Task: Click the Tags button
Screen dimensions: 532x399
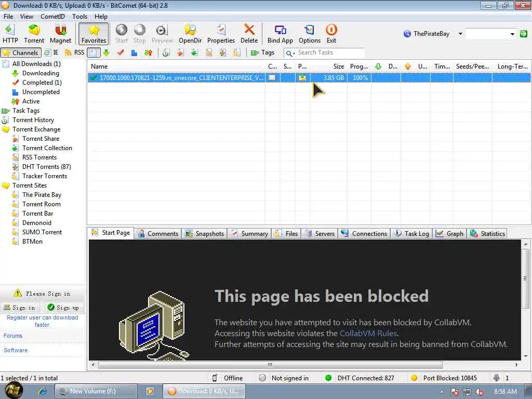Action: click(x=262, y=52)
